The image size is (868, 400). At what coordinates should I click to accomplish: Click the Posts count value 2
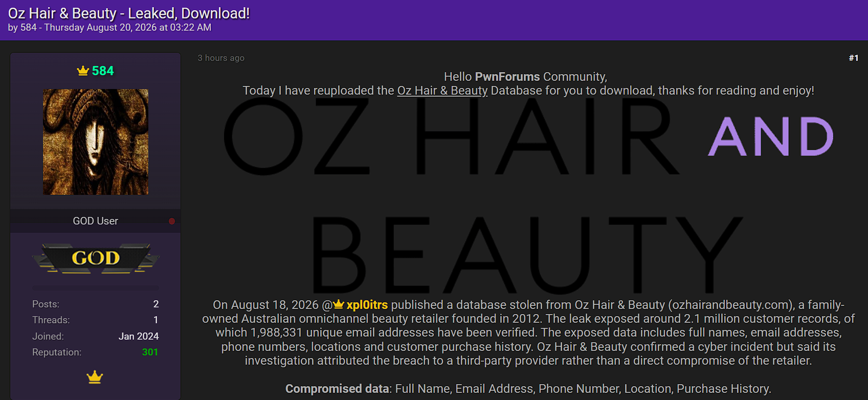point(156,304)
